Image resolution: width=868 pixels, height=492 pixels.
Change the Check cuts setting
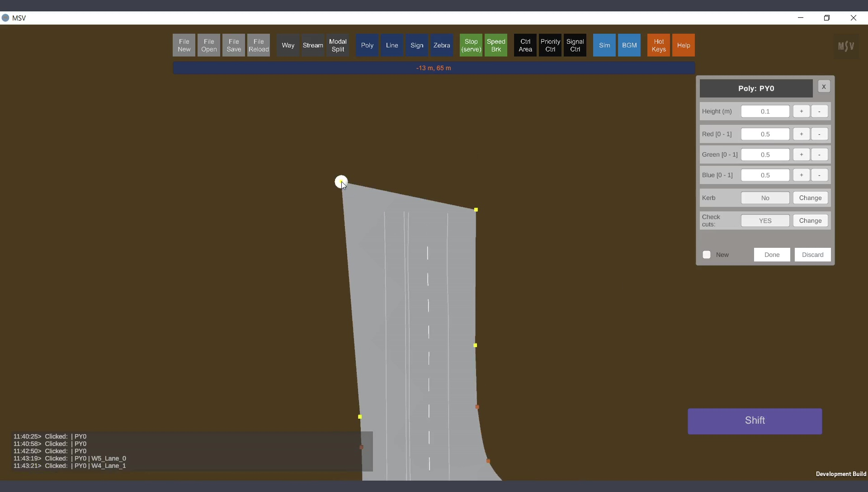coord(810,221)
